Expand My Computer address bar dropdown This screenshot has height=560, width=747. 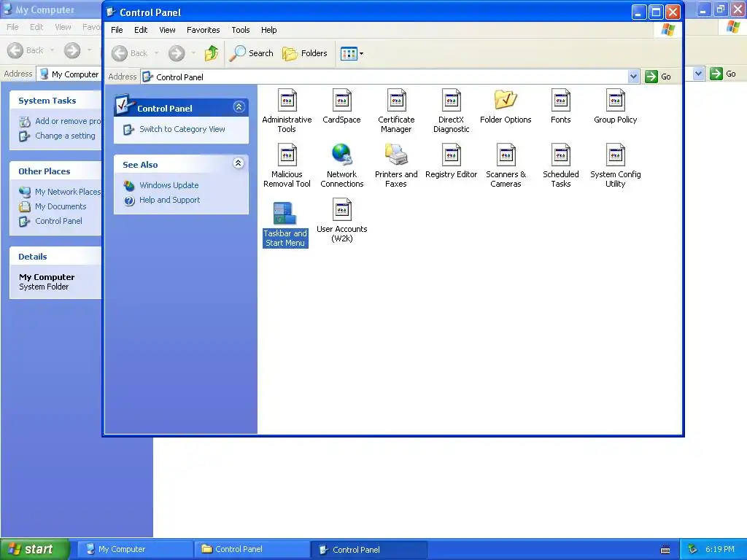698,74
